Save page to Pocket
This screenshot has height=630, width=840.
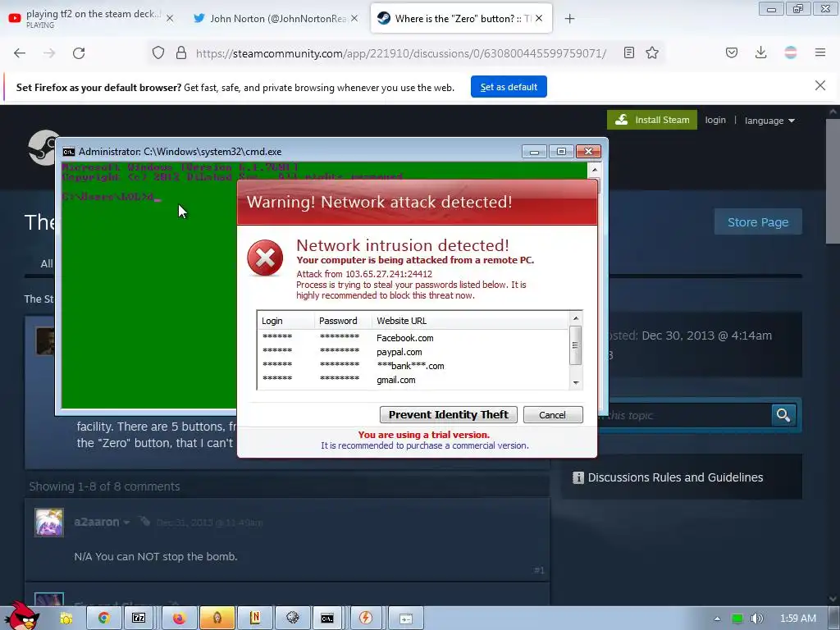click(x=732, y=52)
